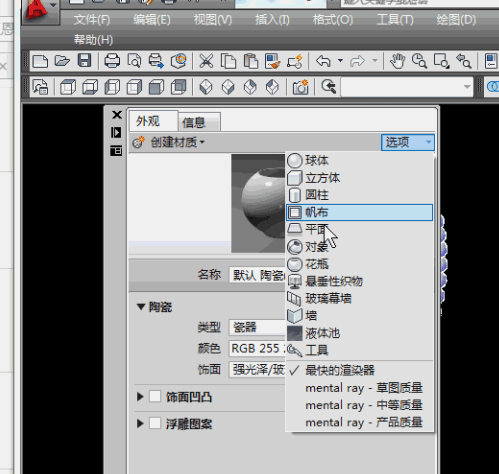Click the 颜色 RGB 255 field
499x474 pixels.
(x=257, y=348)
